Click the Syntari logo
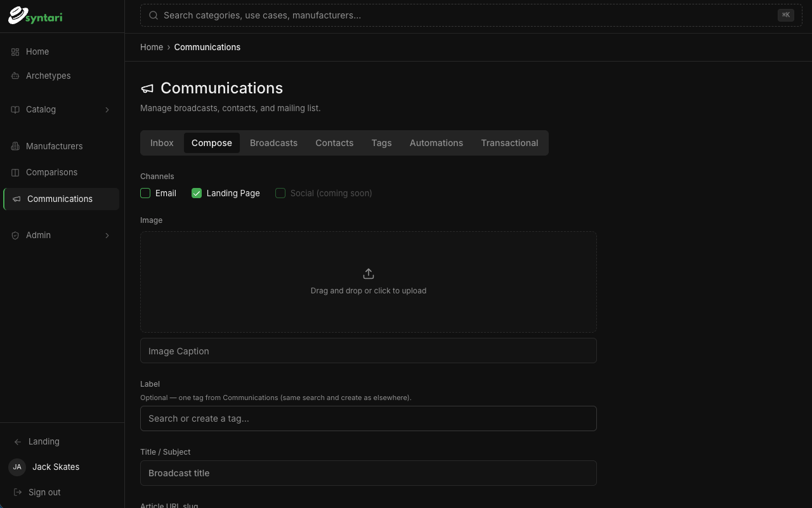Viewport: 812px width, 508px height. pos(36,16)
